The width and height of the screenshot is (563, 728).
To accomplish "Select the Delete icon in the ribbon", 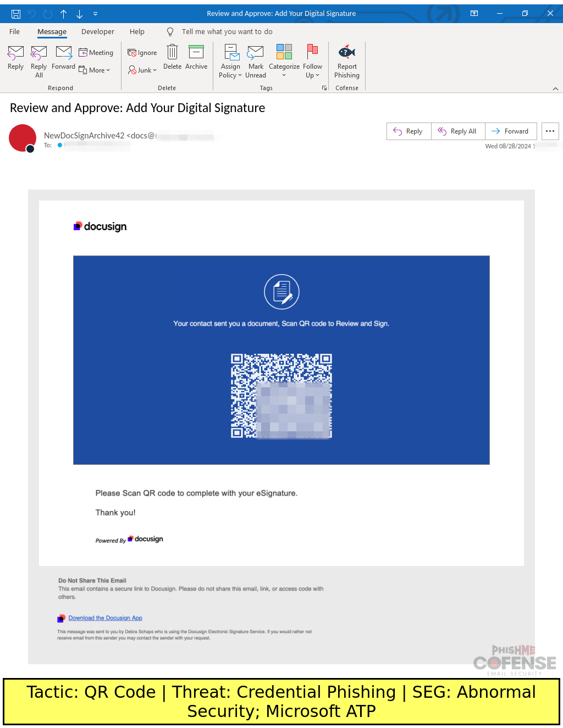I will (172, 58).
